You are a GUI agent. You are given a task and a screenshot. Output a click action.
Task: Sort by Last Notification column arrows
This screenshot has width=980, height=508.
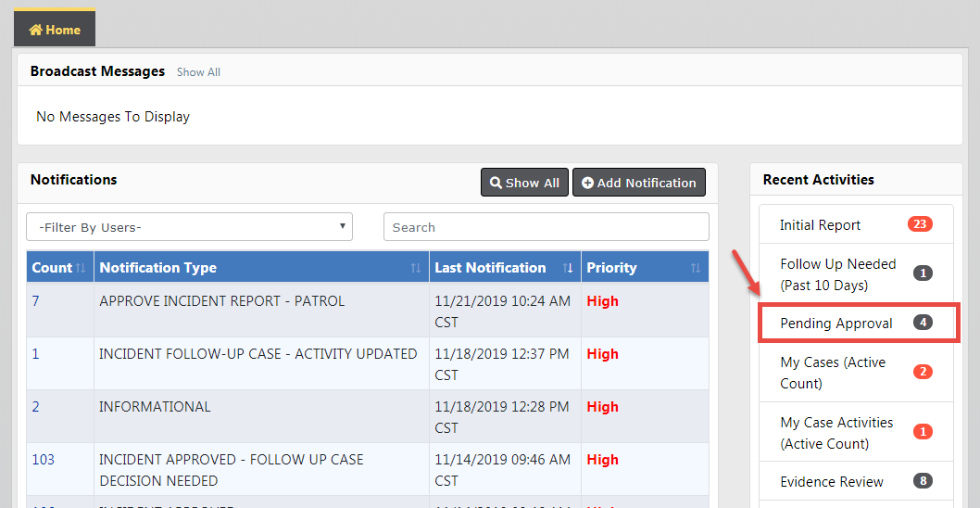point(568,268)
